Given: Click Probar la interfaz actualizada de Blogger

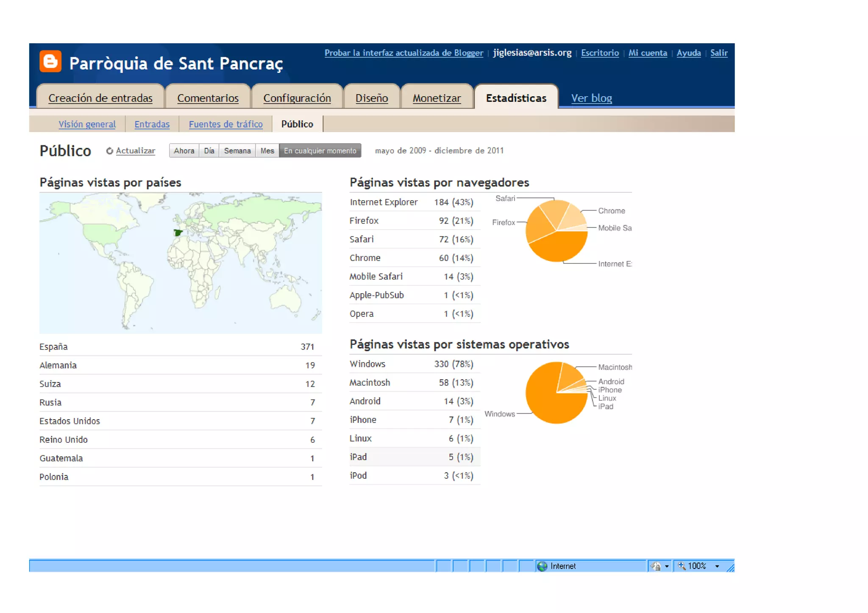Looking at the screenshot, I should [403, 53].
